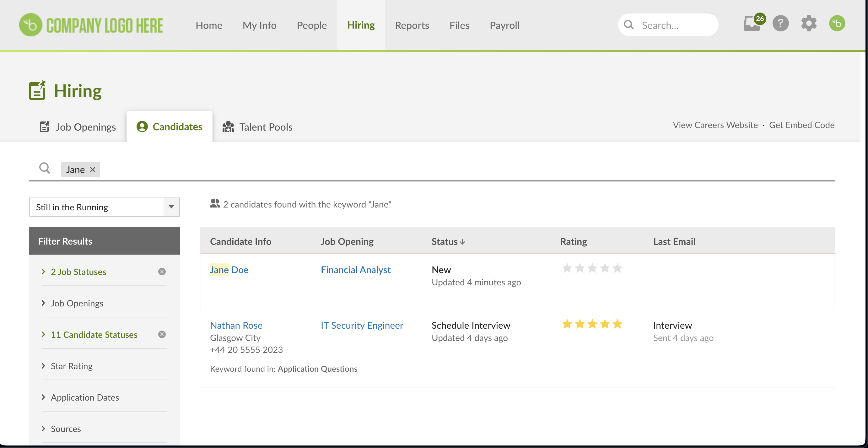Image resolution: width=868 pixels, height=448 pixels.
Task: Click the magnifier icon in the top search box
Action: [x=629, y=24]
